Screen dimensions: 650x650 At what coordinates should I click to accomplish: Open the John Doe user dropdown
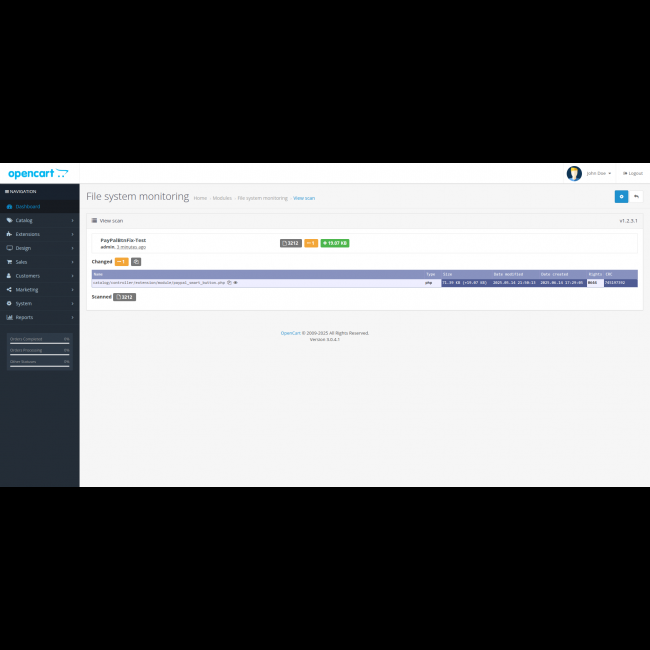598,173
